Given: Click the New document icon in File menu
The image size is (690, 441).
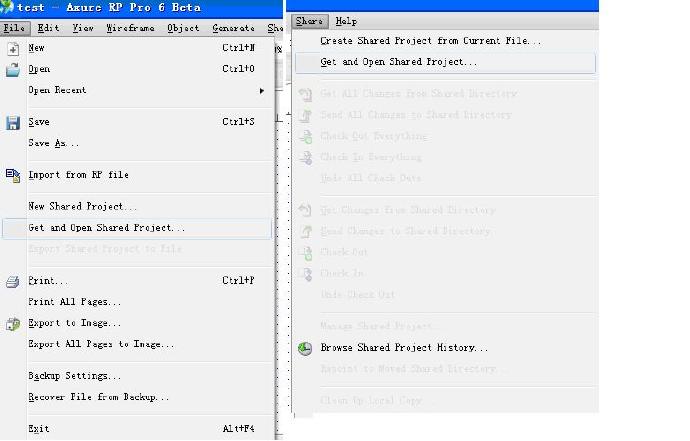Looking at the screenshot, I should [13, 48].
